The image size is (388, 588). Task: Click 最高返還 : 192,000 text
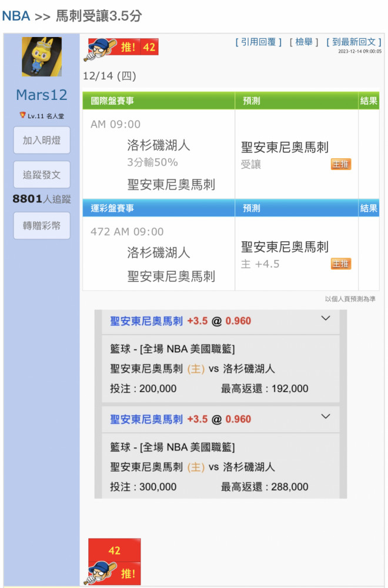coord(265,388)
